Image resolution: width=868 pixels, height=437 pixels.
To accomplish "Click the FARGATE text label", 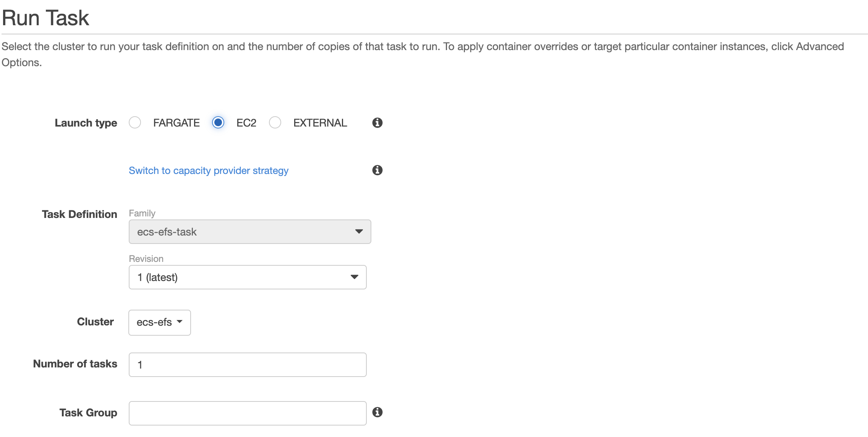I will pos(177,123).
